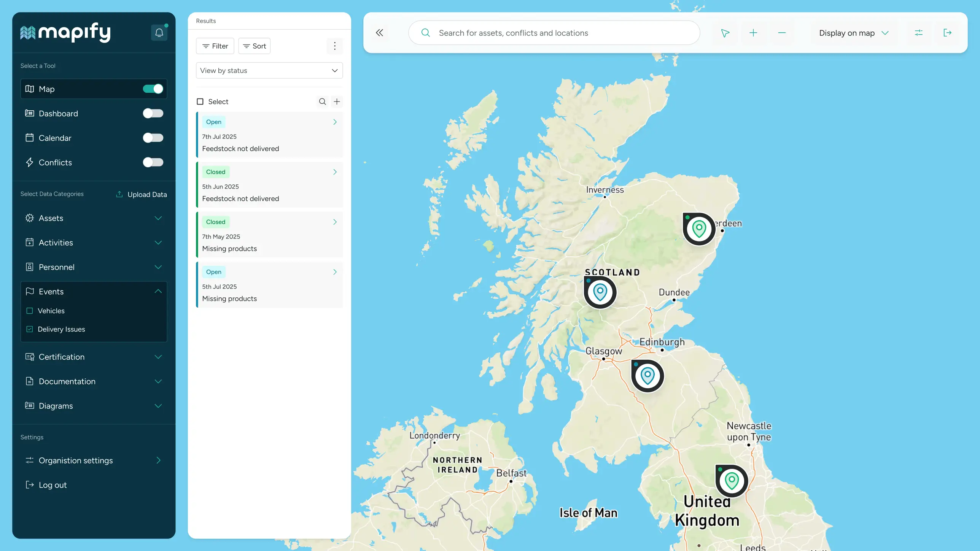Open the search within Results list
Viewport: 980px width, 551px height.
click(322, 102)
